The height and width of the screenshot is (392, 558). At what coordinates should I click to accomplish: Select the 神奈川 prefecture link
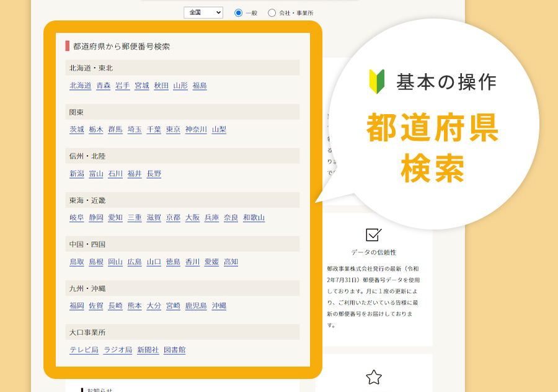pos(196,130)
